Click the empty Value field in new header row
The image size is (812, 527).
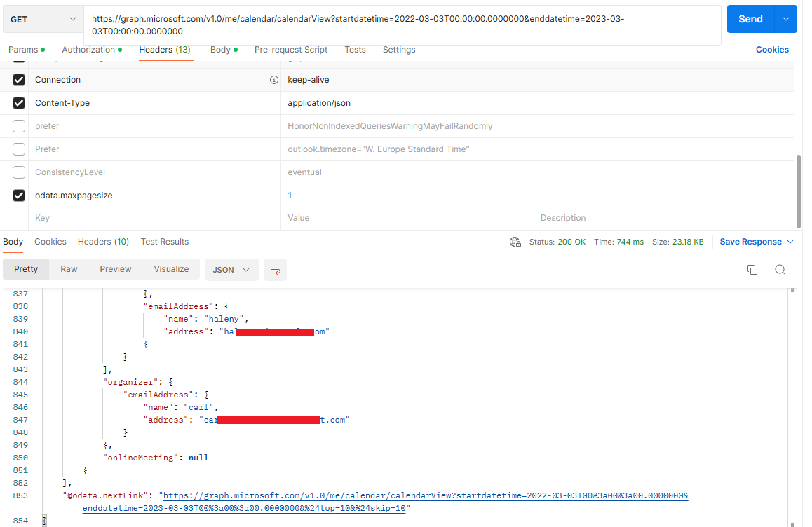(x=407, y=218)
